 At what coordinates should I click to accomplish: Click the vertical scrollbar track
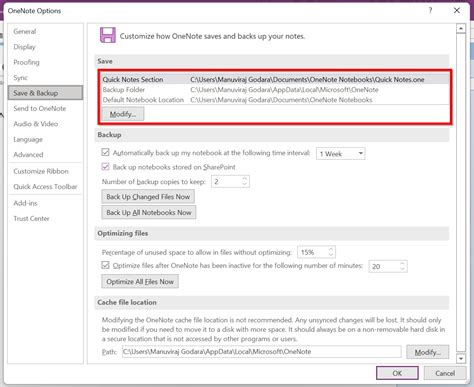pos(461,193)
